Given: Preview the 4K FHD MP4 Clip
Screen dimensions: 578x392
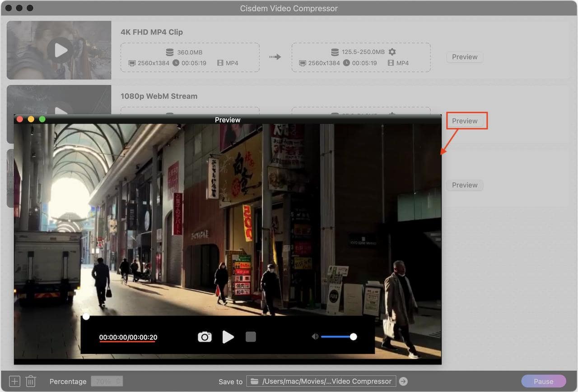Looking at the screenshot, I should click(x=464, y=57).
